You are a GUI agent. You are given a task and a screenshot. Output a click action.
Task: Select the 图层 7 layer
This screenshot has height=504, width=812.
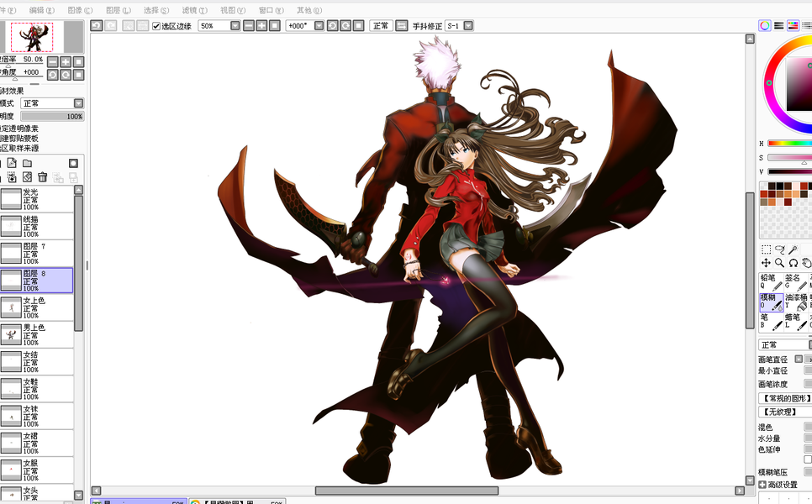[37, 253]
